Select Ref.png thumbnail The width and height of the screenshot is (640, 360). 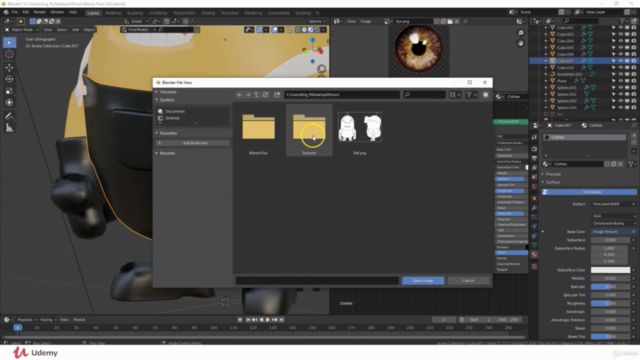[x=360, y=127]
